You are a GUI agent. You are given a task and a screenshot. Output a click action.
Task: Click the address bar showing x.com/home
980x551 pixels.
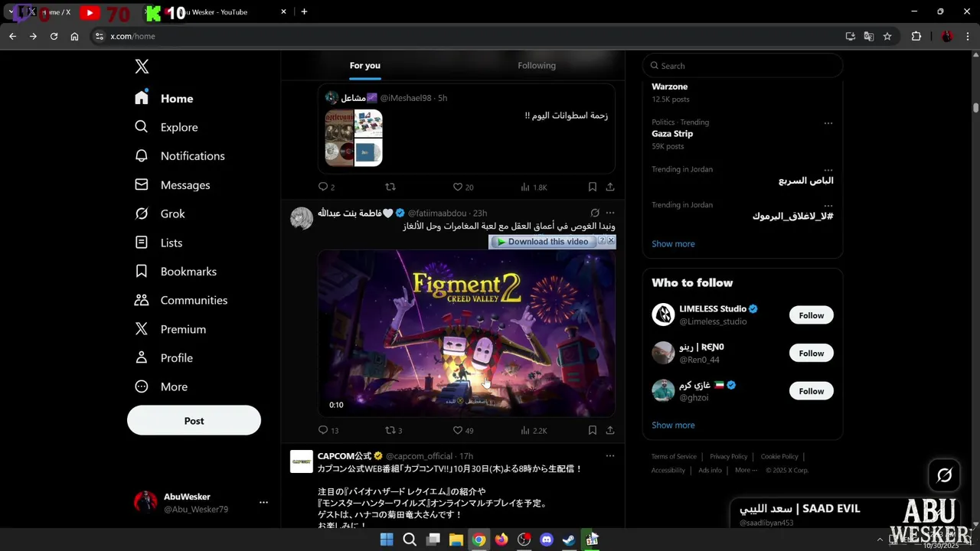[467, 36]
